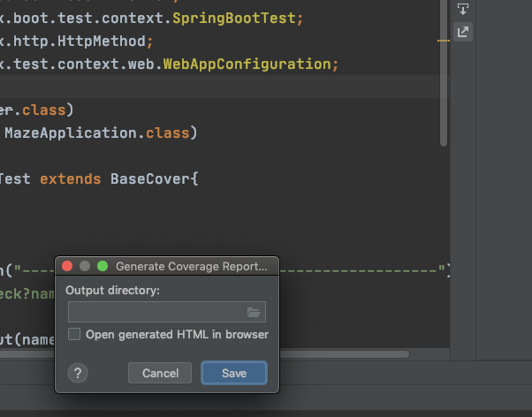532x417 pixels.
Task: Click WebAppConfiguration in the import line
Action: (x=247, y=64)
